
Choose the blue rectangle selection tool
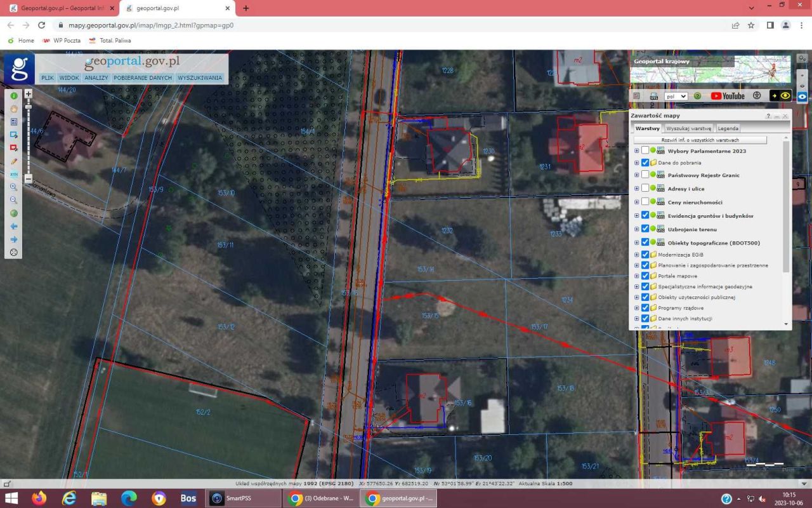(x=13, y=135)
